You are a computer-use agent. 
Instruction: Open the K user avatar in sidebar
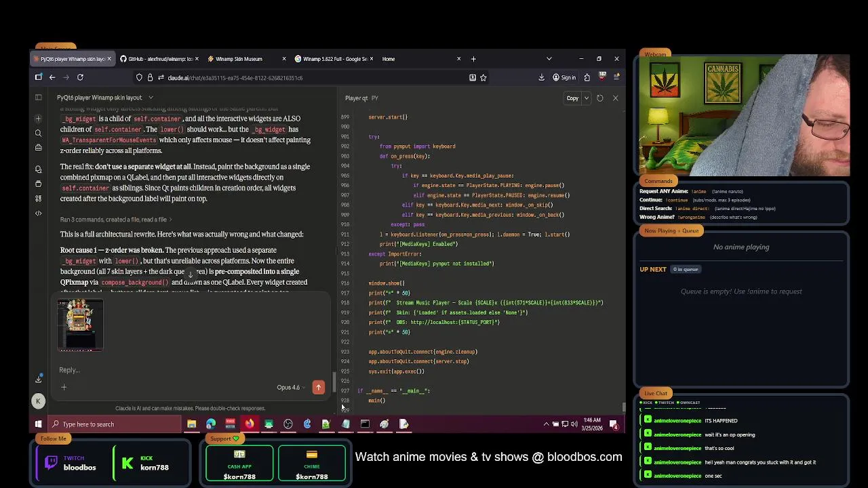tap(39, 401)
